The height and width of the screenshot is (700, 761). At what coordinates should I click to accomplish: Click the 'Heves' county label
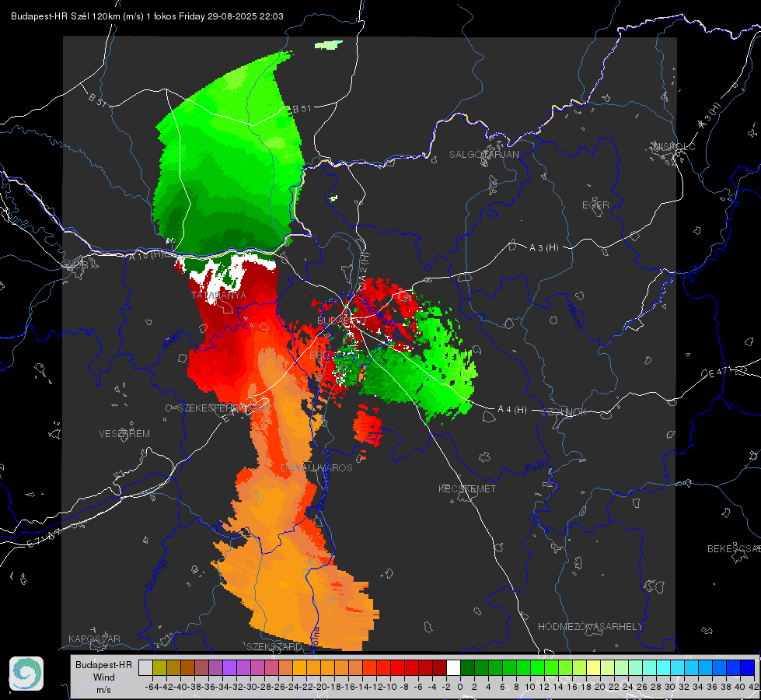(574, 316)
